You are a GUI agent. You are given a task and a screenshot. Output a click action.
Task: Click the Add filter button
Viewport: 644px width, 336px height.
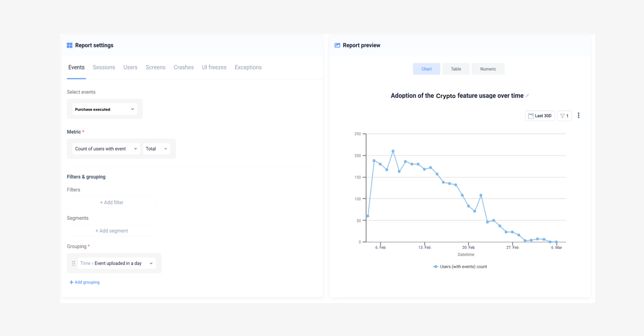(111, 203)
